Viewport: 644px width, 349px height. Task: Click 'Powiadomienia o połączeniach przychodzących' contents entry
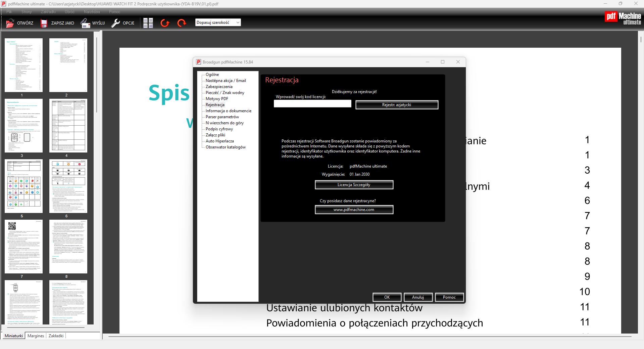point(375,323)
